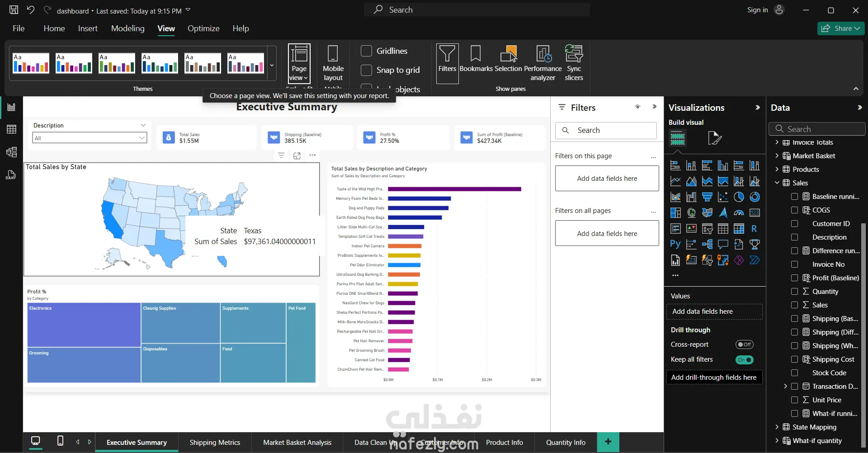The height and width of the screenshot is (453, 868).
Task: Toggle the Cross-report drill through switch
Action: tap(744, 344)
